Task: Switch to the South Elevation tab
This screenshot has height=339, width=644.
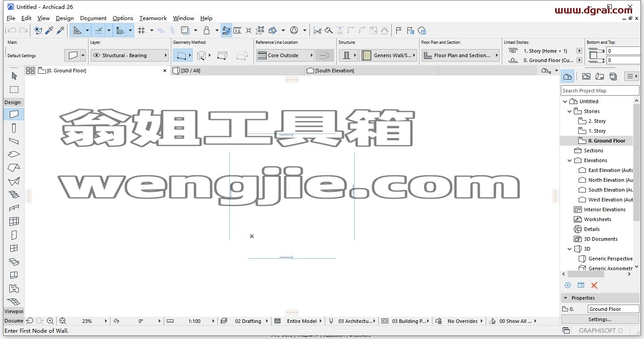Action: pos(371,71)
